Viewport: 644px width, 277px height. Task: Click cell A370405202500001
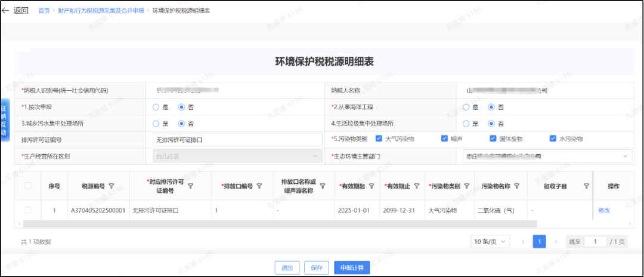point(98,210)
